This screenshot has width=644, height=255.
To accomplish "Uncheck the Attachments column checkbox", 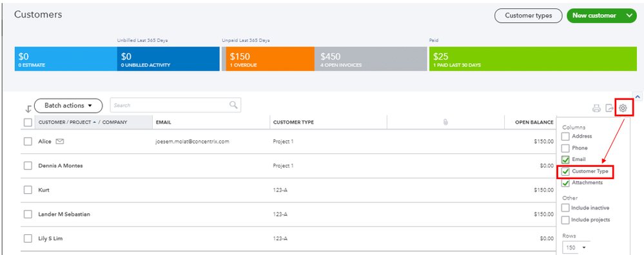I will 565,184.
